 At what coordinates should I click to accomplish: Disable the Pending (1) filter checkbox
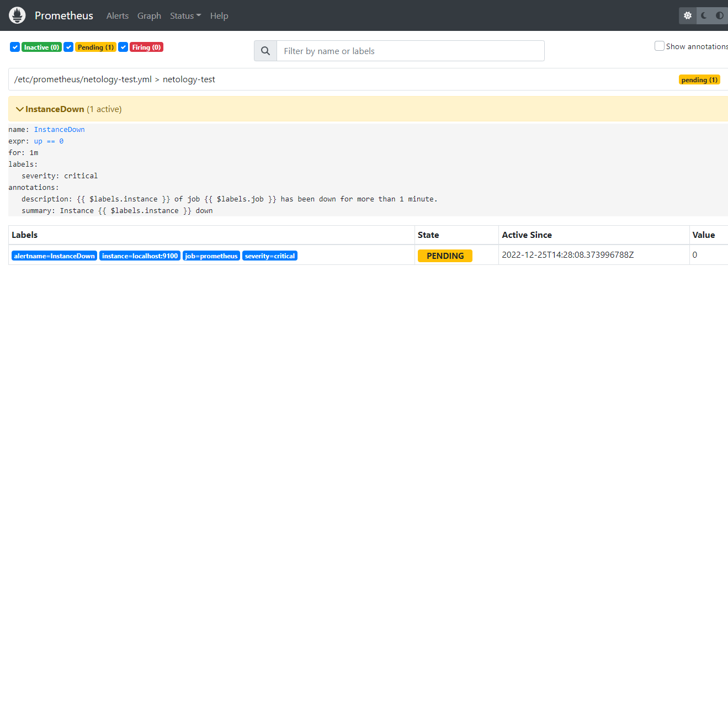68,47
